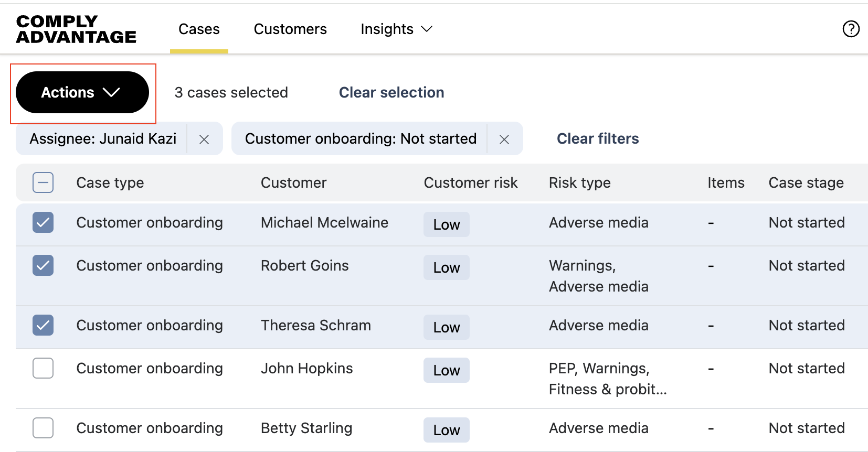868x452 pixels.
Task: Click the Clear filters link
Action: tap(598, 138)
